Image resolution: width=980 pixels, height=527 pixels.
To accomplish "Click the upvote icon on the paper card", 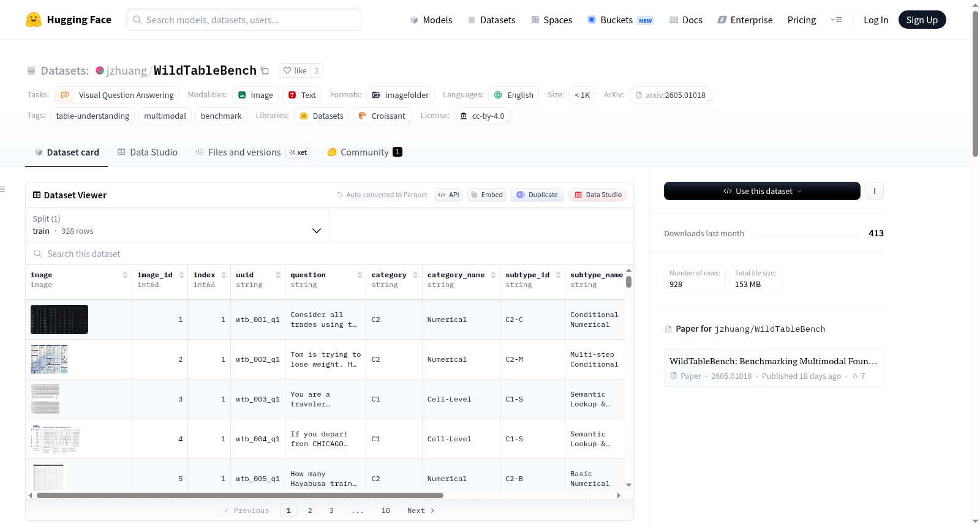I will click(x=855, y=376).
